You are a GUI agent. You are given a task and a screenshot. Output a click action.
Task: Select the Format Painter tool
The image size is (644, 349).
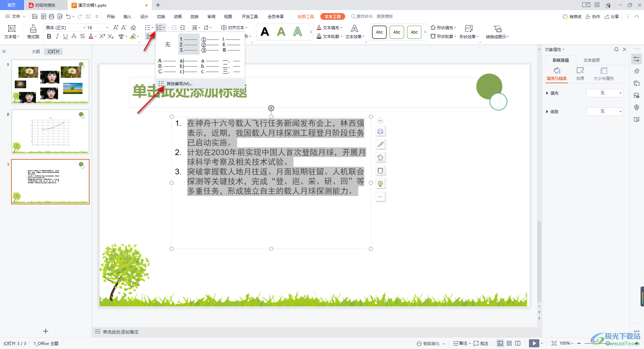tap(33, 32)
